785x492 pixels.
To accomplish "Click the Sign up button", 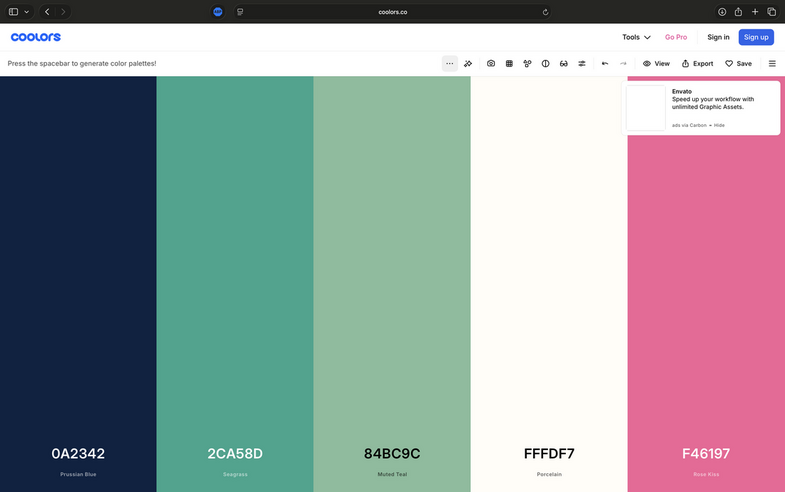I will tap(756, 37).
